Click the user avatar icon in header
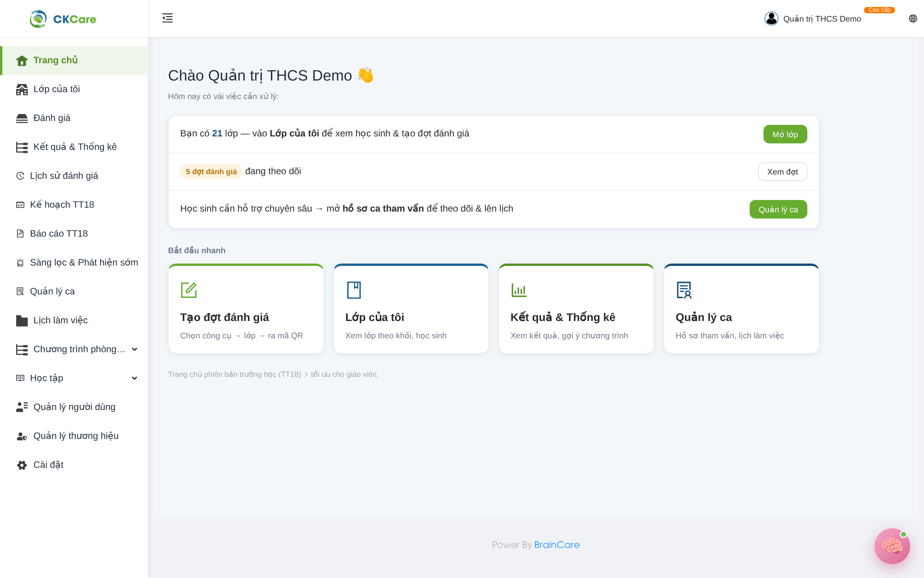Screen dimensions: 924x578 click(x=771, y=18)
